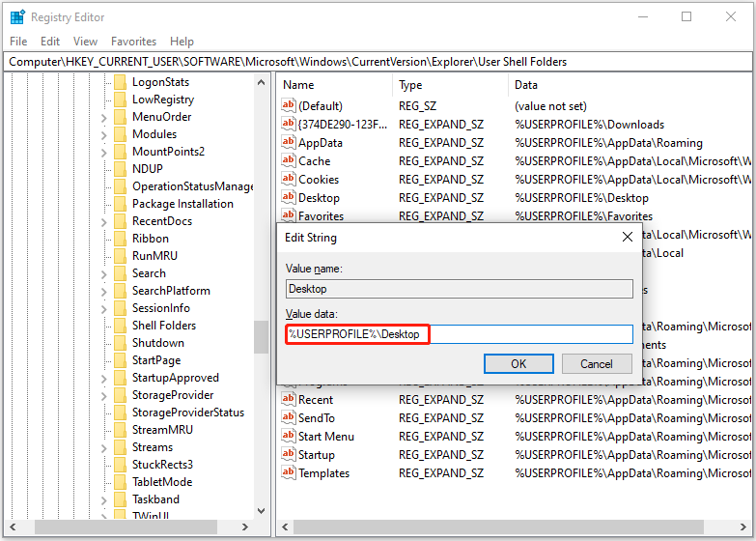Expand the StorageProvider key
This screenshot has height=541, width=756.
click(103, 395)
